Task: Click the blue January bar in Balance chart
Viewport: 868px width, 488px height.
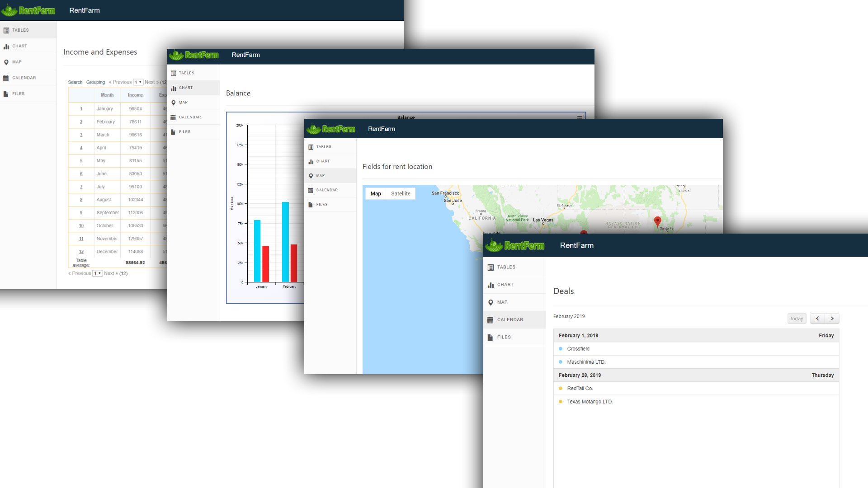Action: 257,251
